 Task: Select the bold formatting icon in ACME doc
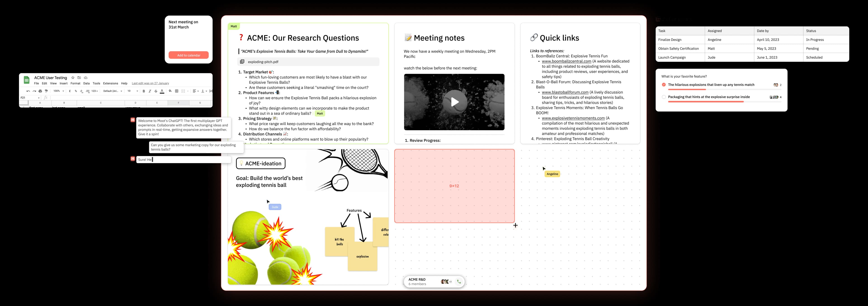[x=143, y=91]
